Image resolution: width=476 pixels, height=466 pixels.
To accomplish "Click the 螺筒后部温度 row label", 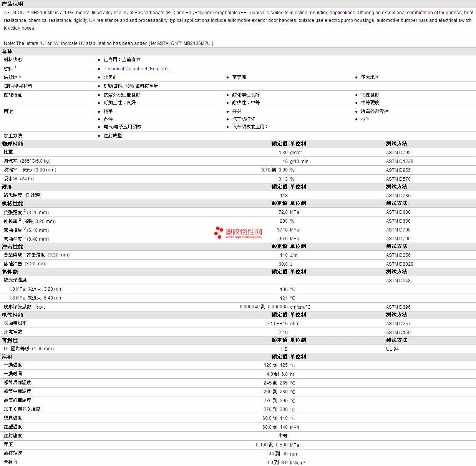I will coord(18,383).
